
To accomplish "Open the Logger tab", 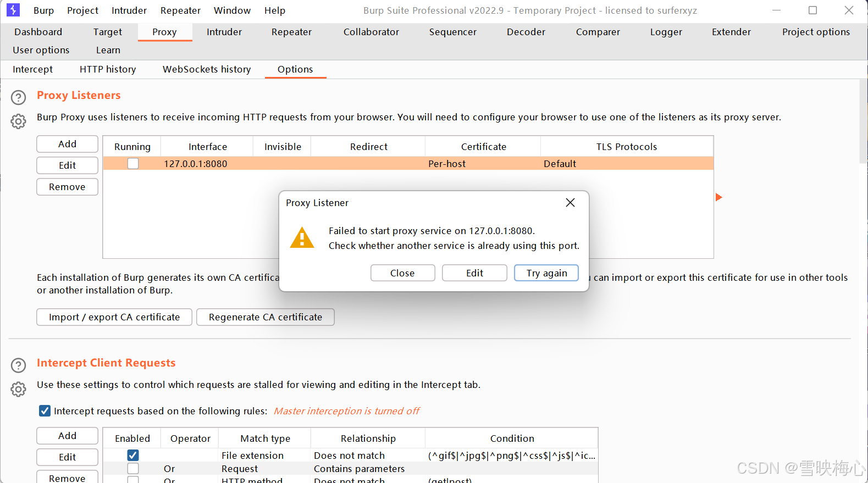I will 666,32.
